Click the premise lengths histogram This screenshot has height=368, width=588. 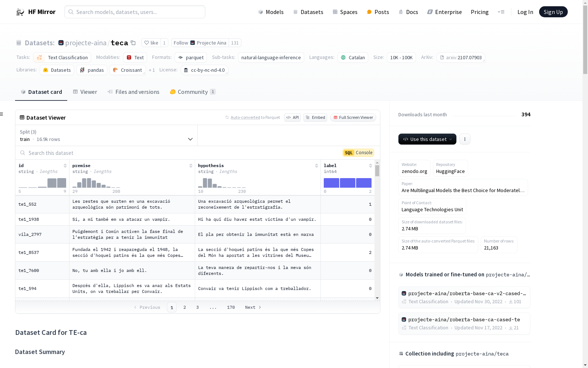96,183
